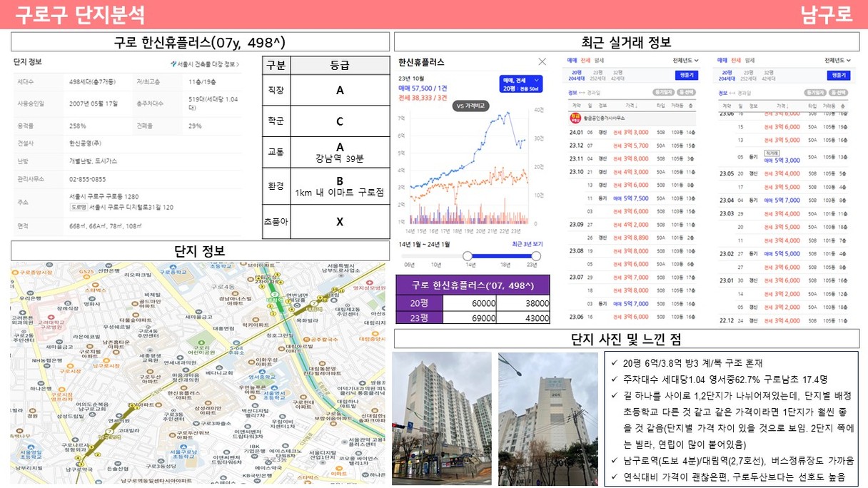The height and width of the screenshot is (488, 868).
Task: Click the VS 가격비교 pill button
Action: tap(470, 106)
